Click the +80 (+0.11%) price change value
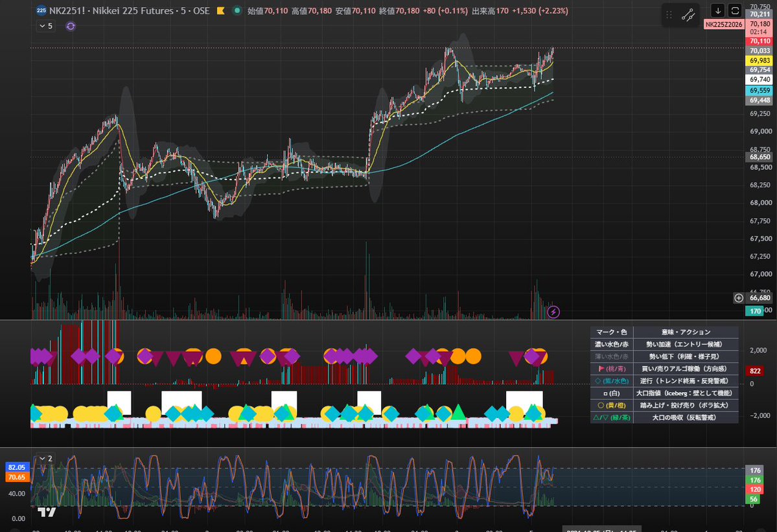Image resolution: width=777 pixels, height=532 pixels. [445, 11]
